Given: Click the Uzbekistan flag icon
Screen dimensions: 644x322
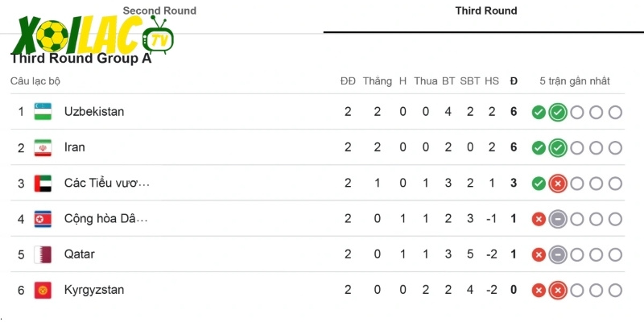Looking at the screenshot, I should pos(43,112).
